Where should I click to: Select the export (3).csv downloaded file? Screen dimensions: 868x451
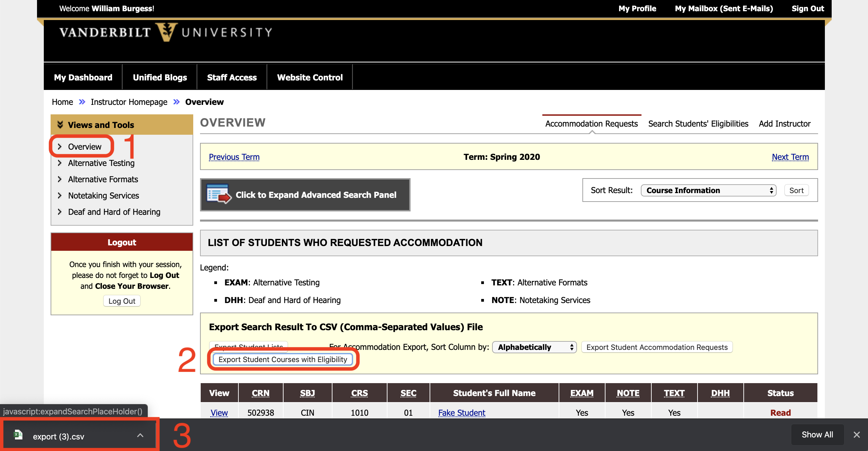58,436
